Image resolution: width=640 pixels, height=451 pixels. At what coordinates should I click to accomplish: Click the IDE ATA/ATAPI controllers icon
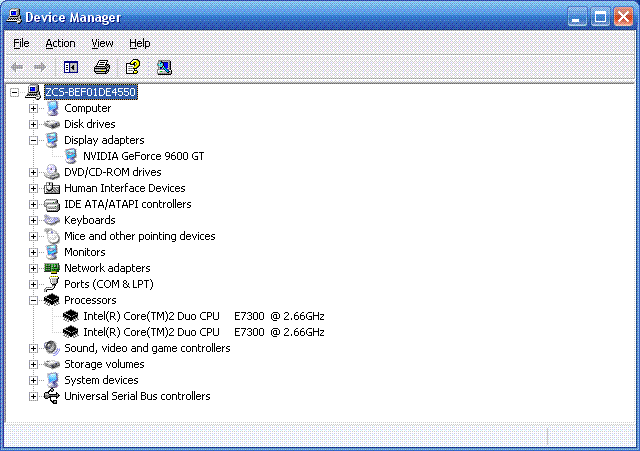[x=52, y=204]
